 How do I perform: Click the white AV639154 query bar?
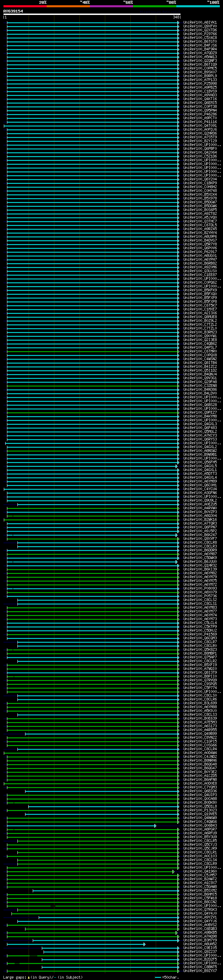point(92,14)
